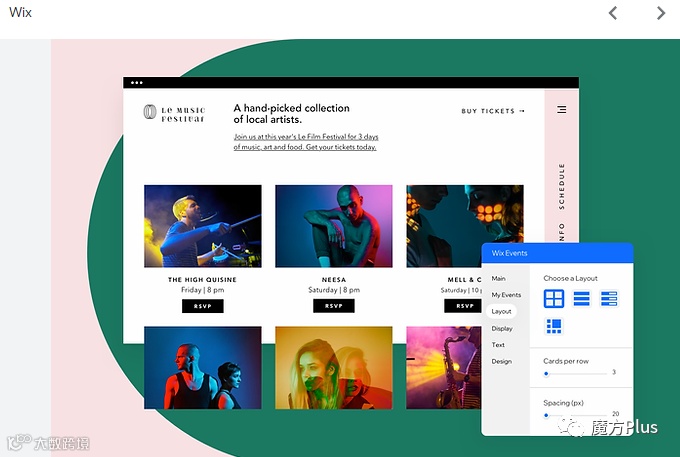Click the 'Friday | 8 pm' text
Image resolution: width=680 pixels, height=457 pixels.
[x=203, y=290]
